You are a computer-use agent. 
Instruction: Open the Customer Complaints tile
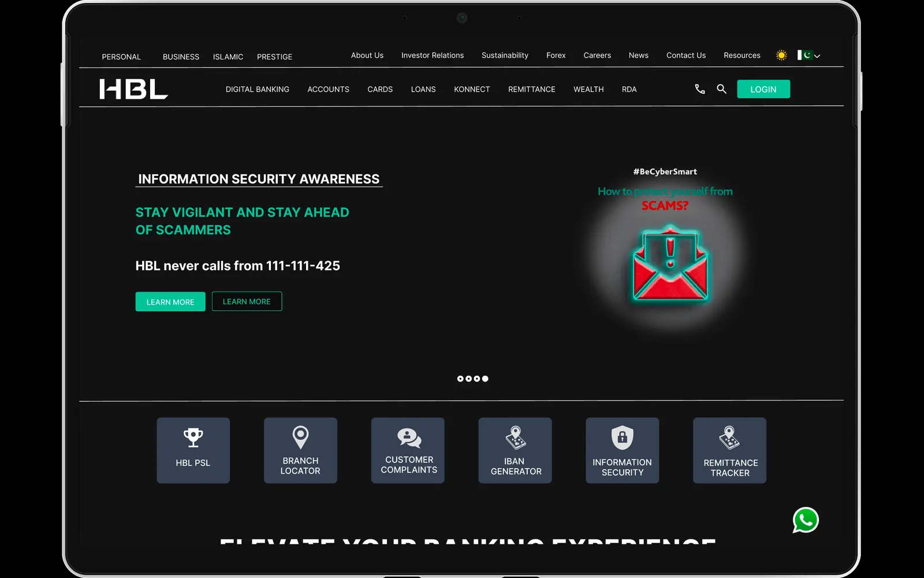[408, 450]
